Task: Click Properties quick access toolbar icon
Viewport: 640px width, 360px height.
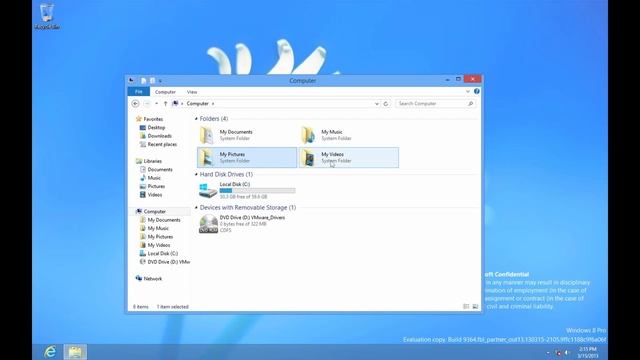Action: coord(144,80)
